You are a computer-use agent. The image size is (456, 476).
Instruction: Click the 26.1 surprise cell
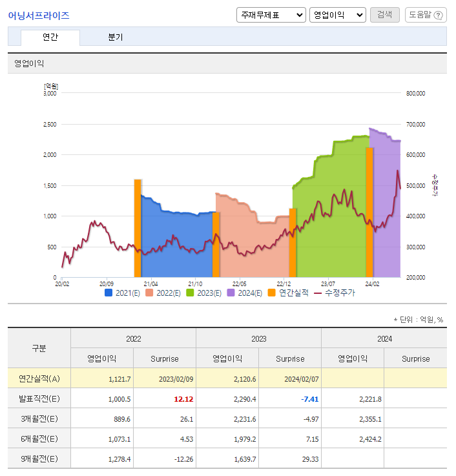165,419
